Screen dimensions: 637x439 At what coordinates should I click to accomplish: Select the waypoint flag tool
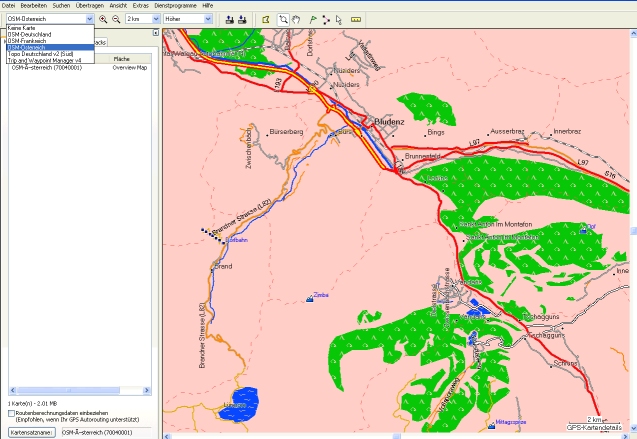click(x=312, y=19)
